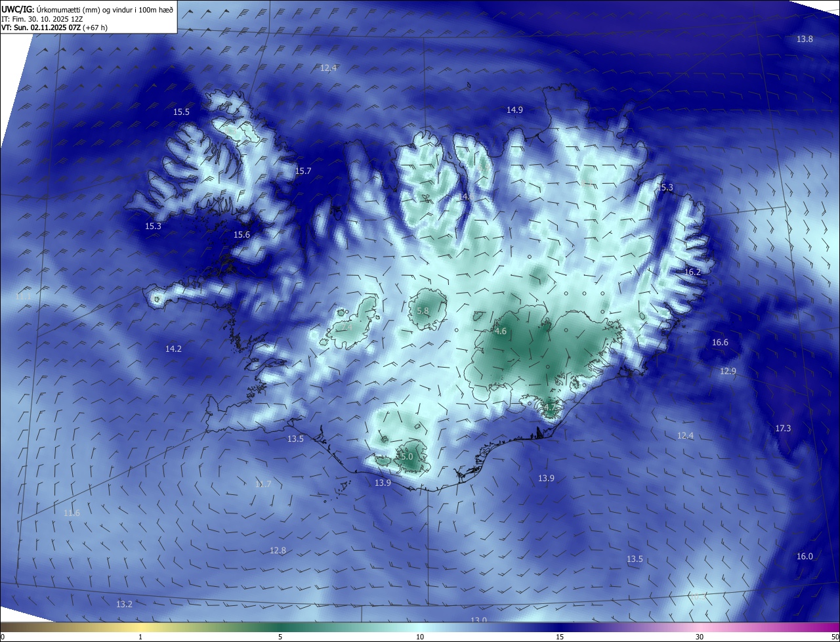The height and width of the screenshot is (642, 840).
Task: Click the colorbar tick label 0
Action: point(2,637)
